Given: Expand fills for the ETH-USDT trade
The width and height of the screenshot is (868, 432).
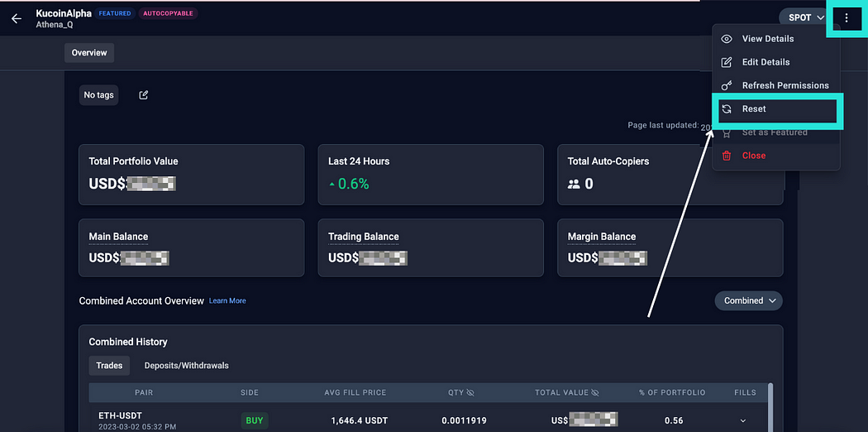Looking at the screenshot, I should point(743,421).
